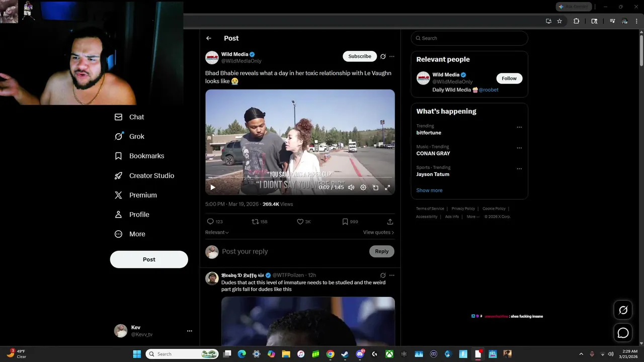Open more options on Brady D Luffy reply
The image size is (644, 362).
point(392,276)
